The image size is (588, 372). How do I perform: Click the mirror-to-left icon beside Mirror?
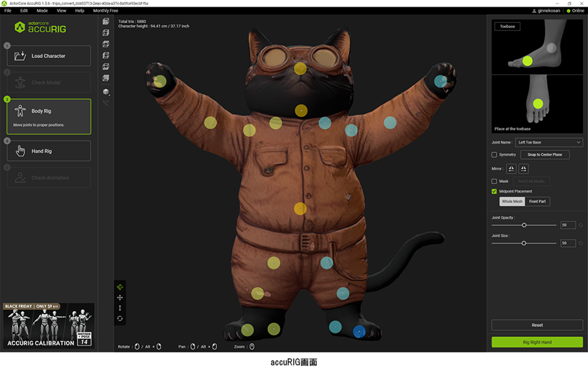pos(511,168)
